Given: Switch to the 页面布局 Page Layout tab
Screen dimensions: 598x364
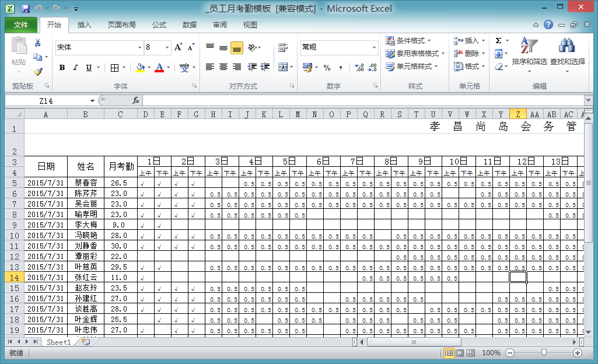Looking at the screenshot, I should (x=122, y=24).
